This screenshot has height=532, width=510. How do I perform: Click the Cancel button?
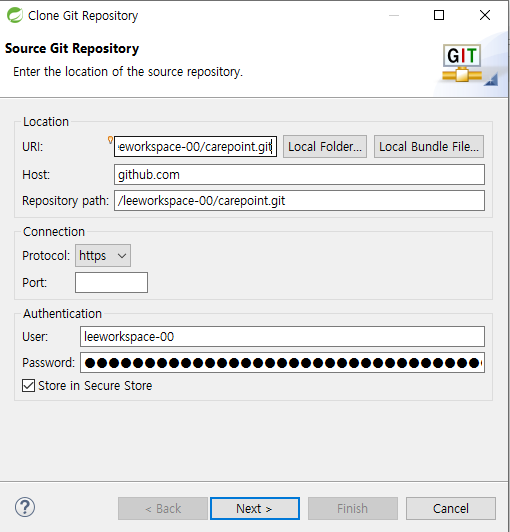point(451,509)
